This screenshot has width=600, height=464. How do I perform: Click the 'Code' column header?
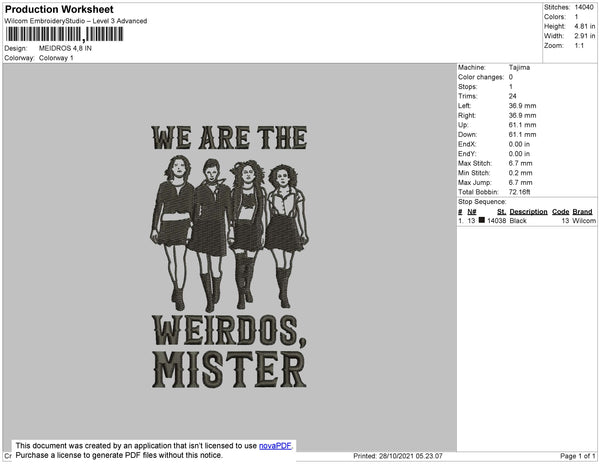pyautogui.click(x=561, y=212)
